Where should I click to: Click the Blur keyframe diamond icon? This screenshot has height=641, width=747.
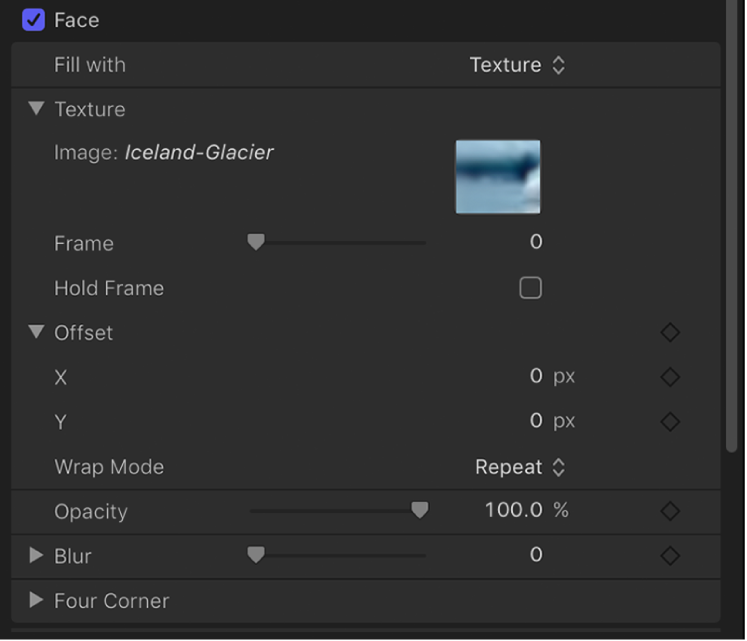tap(670, 555)
